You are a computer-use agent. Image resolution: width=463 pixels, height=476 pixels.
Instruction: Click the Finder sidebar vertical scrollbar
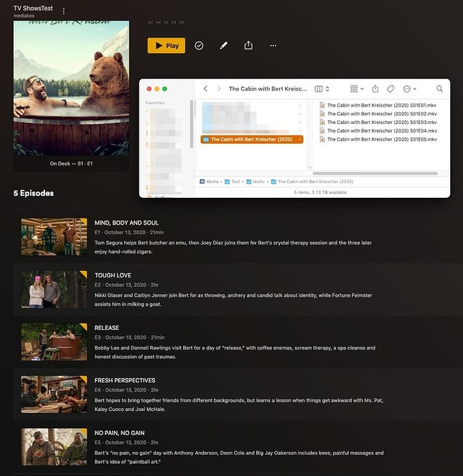tap(191, 124)
